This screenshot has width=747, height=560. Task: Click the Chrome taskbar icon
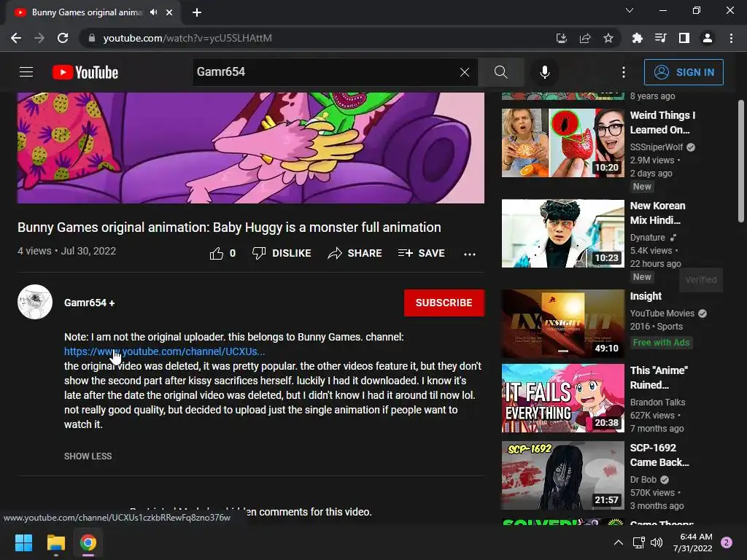point(88,542)
